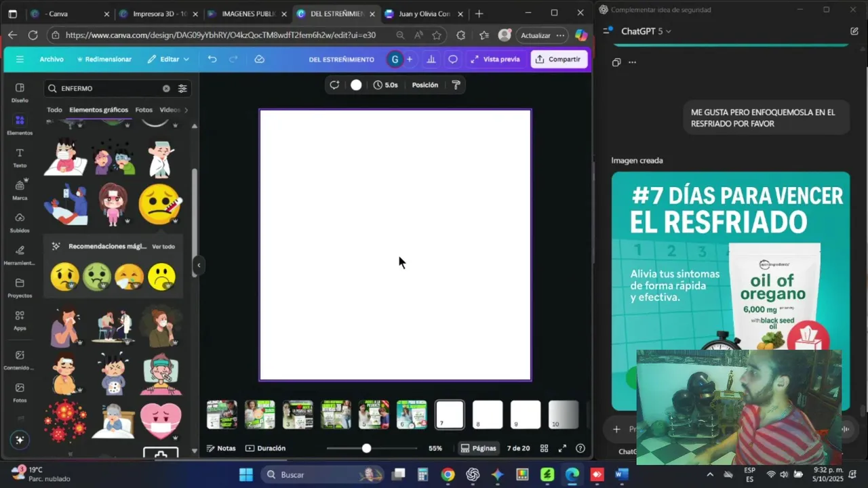
Task: Select the Videos results tab
Action: pyautogui.click(x=170, y=110)
